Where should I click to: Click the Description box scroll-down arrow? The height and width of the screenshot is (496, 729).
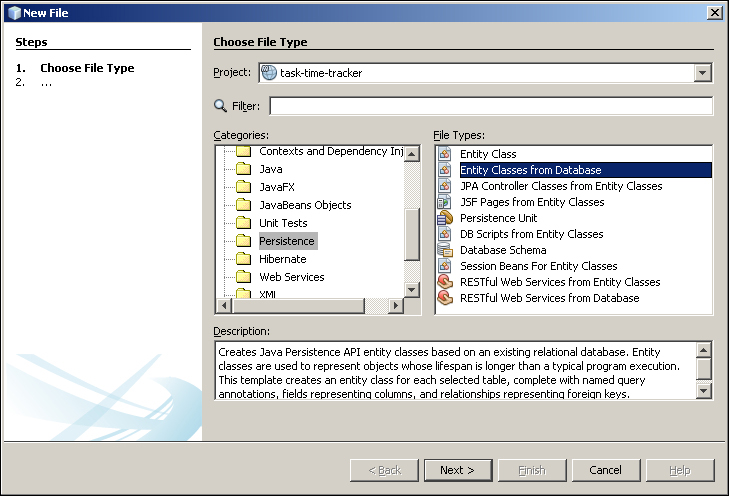tap(704, 391)
